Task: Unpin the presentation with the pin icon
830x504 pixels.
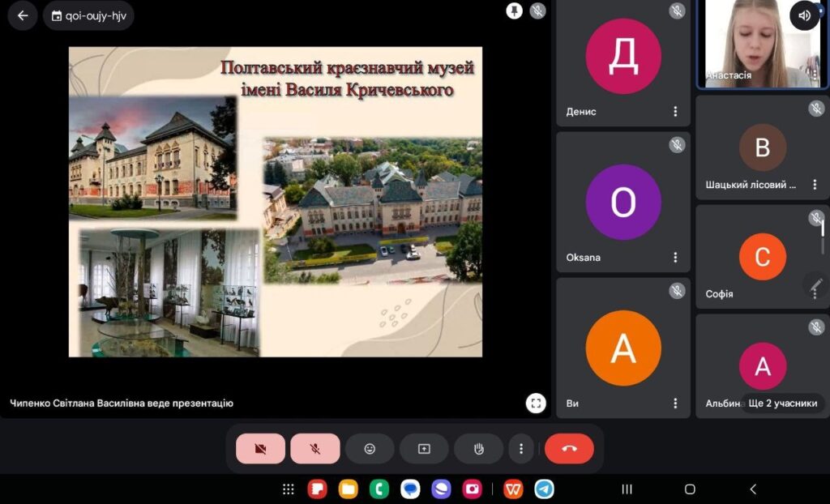Action: [x=514, y=11]
